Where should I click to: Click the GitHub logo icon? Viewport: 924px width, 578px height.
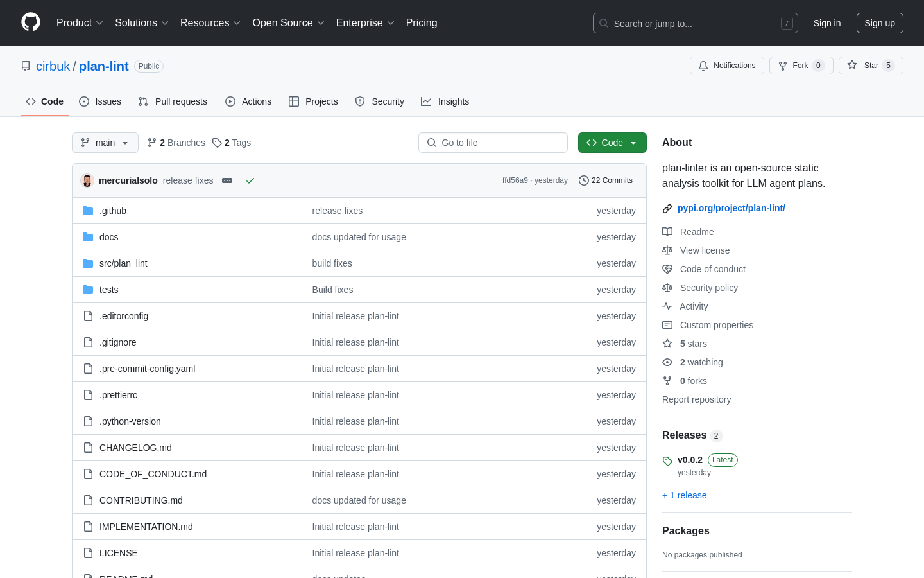point(31,22)
